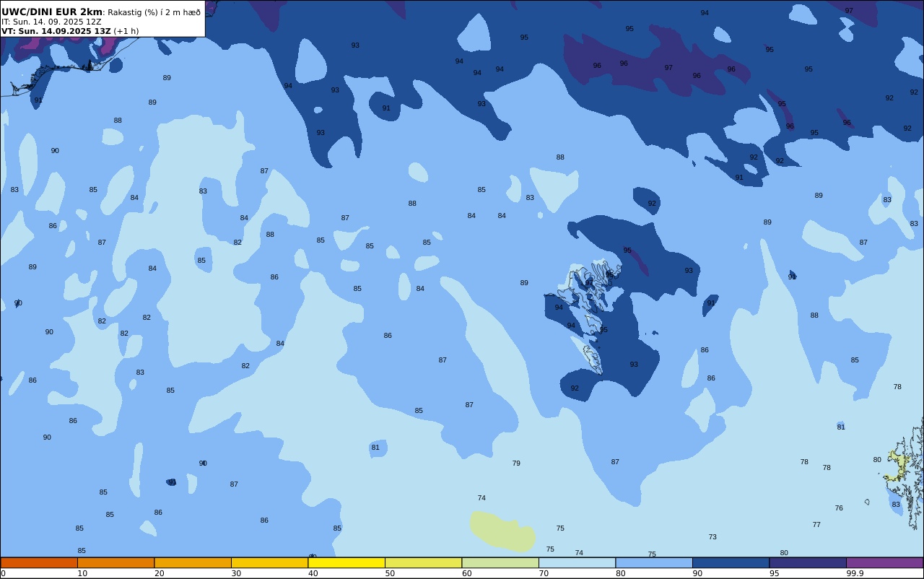Image resolution: width=924 pixels, height=579 pixels.
Task: Click the '79' humidity value on map
Action: [x=516, y=463]
